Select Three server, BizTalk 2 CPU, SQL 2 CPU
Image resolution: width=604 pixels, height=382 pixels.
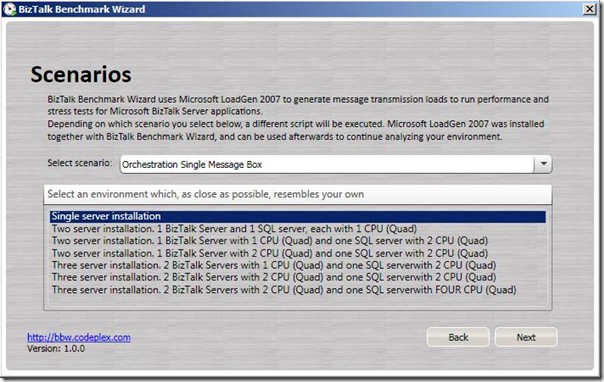click(x=298, y=277)
